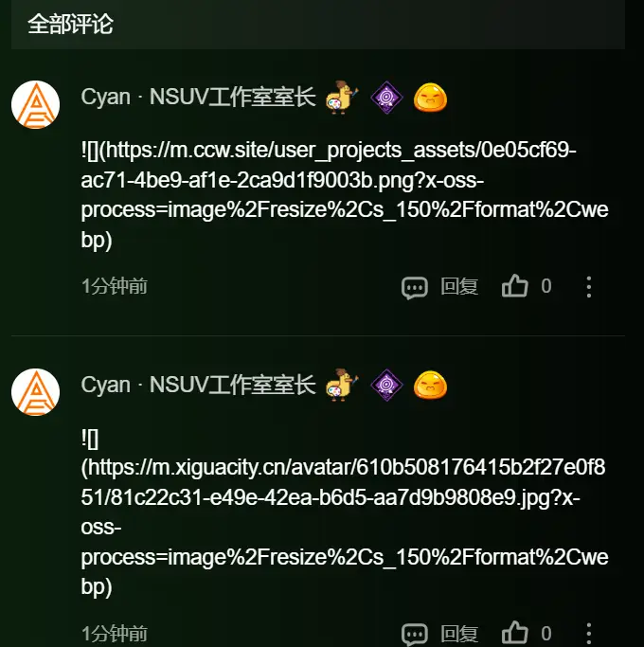644x647 pixels.
Task: Select the 全部评论 header tab
Action: click(x=70, y=24)
